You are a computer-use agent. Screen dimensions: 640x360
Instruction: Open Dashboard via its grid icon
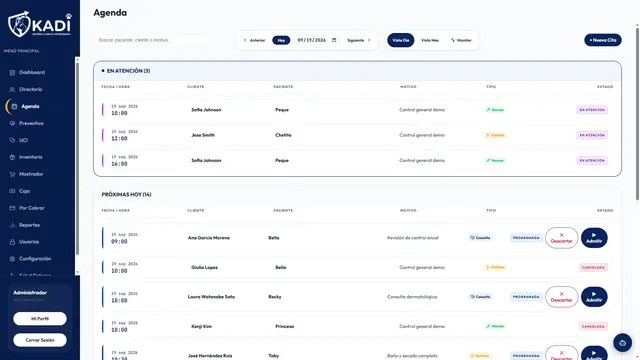(12, 73)
